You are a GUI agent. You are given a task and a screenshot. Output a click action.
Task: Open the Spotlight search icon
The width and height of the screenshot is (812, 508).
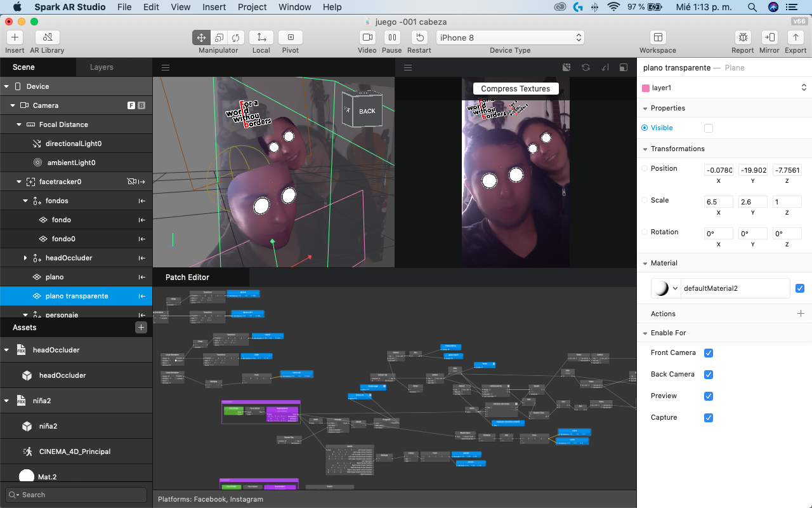(752, 7)
